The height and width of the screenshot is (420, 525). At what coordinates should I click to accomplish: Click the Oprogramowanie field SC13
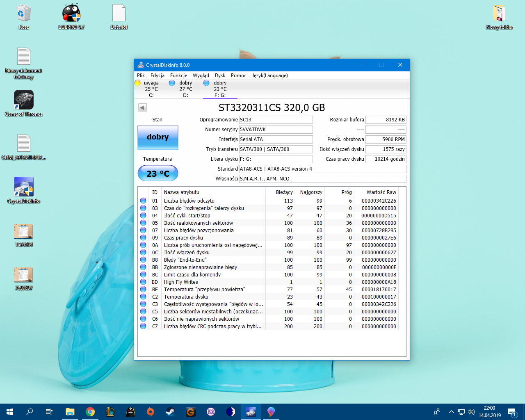[276, 120]
